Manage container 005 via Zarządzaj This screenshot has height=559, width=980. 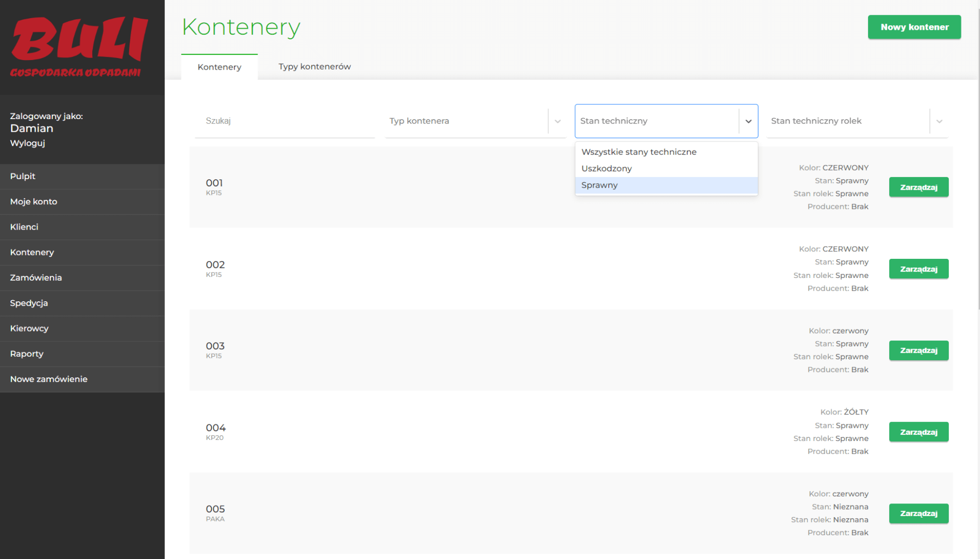click(x=918, y=514)
